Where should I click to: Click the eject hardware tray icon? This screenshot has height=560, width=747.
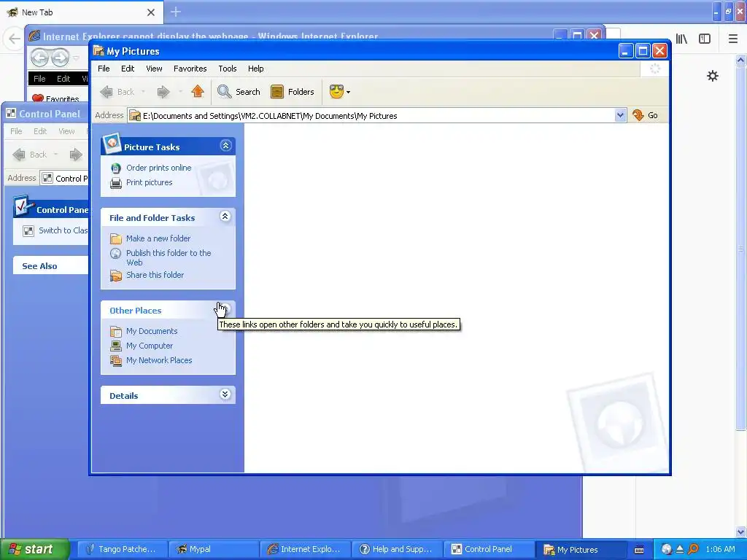[x=680, y=549]
